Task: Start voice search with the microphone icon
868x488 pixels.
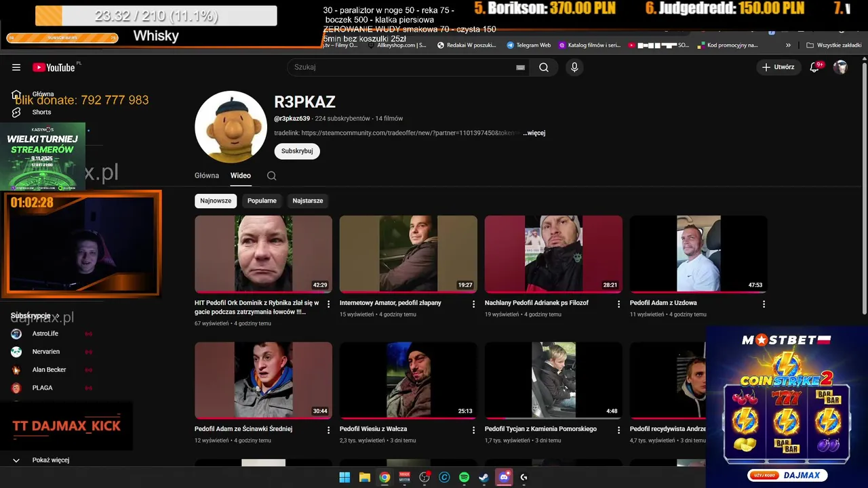Action: [x=574, y=67]
